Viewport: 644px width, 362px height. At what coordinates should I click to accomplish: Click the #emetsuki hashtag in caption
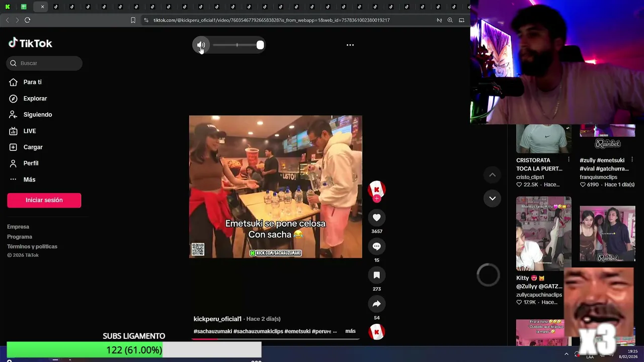tap(297, 331)
